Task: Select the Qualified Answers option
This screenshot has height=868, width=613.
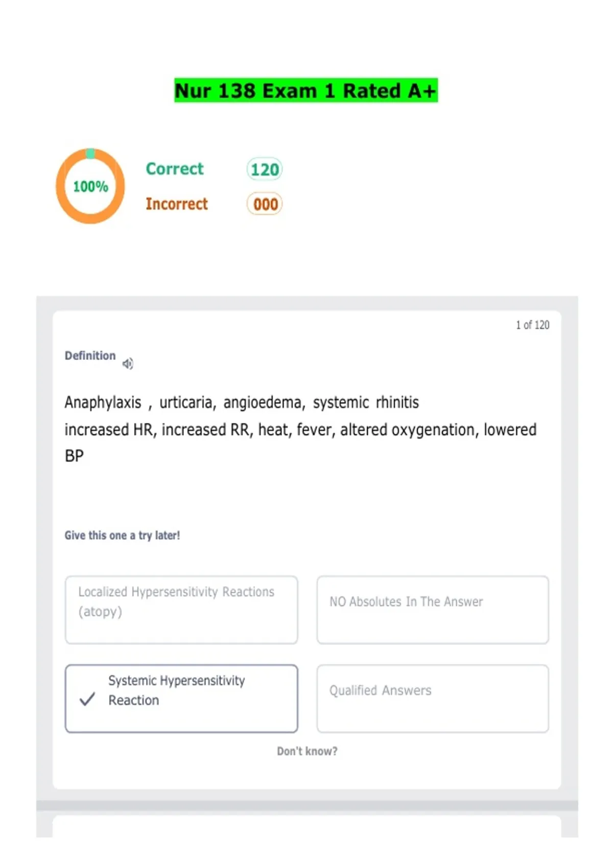Action: pyautogui.click(x=433, y=698)
